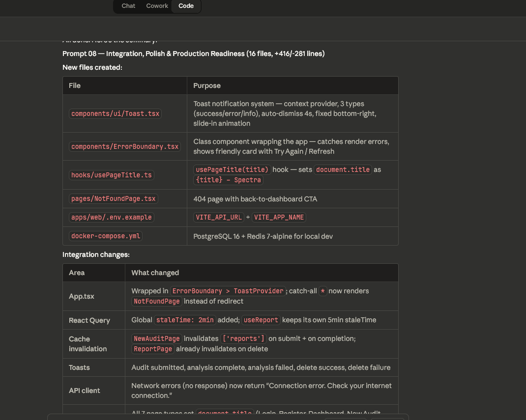Screen dimensions: 526x420
Task: Click the apps/web/.env.example file name
Action: click(x=112, y=217)
